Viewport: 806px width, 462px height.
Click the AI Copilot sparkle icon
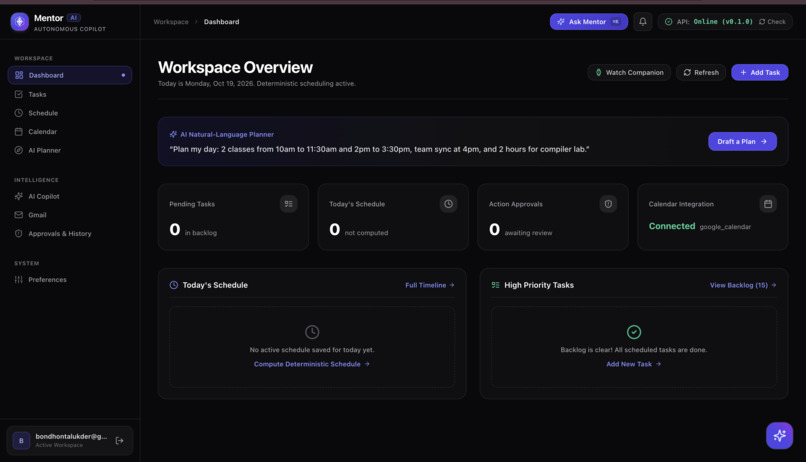pyautogui.click(x=19, y=196)
